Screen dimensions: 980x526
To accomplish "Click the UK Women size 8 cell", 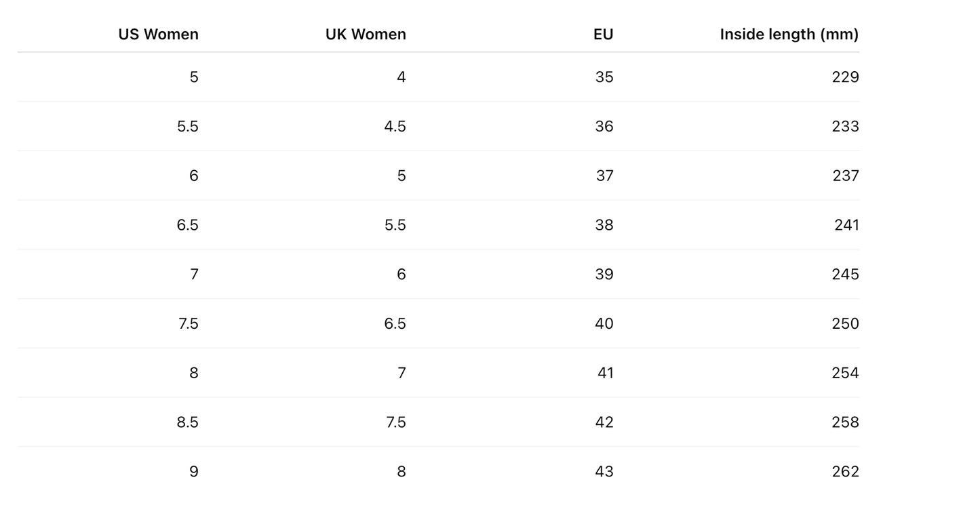I will tap(401, 472).
